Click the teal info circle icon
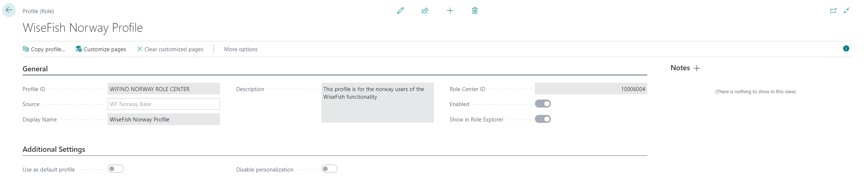Screen dimensions: 868x188 pos(846,49)
